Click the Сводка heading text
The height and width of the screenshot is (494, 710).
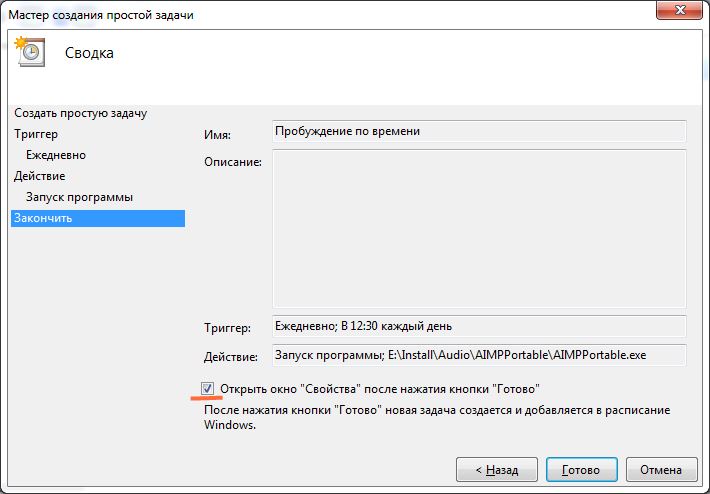[89, 53]
